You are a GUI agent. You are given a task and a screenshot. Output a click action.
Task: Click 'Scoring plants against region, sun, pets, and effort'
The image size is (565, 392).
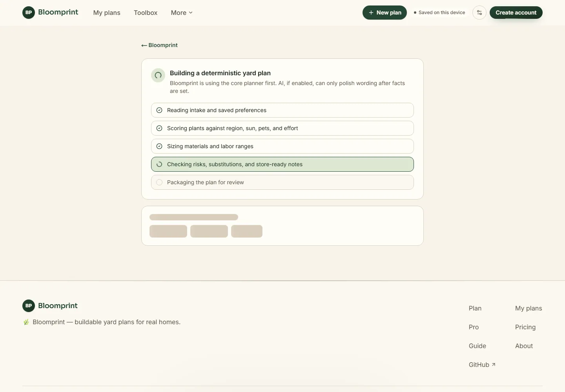pos(282,128)
